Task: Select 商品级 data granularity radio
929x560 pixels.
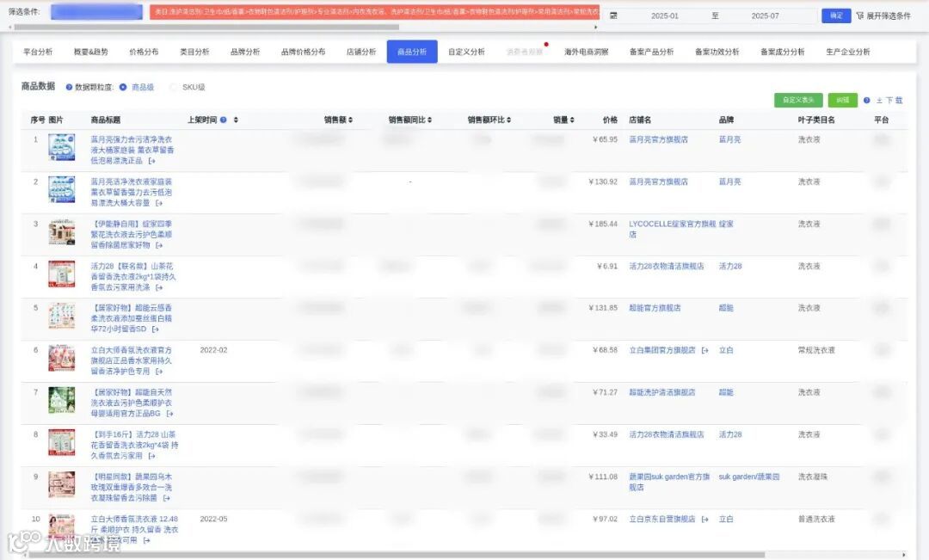Action: pyautogui.click(x=123, y=87)
